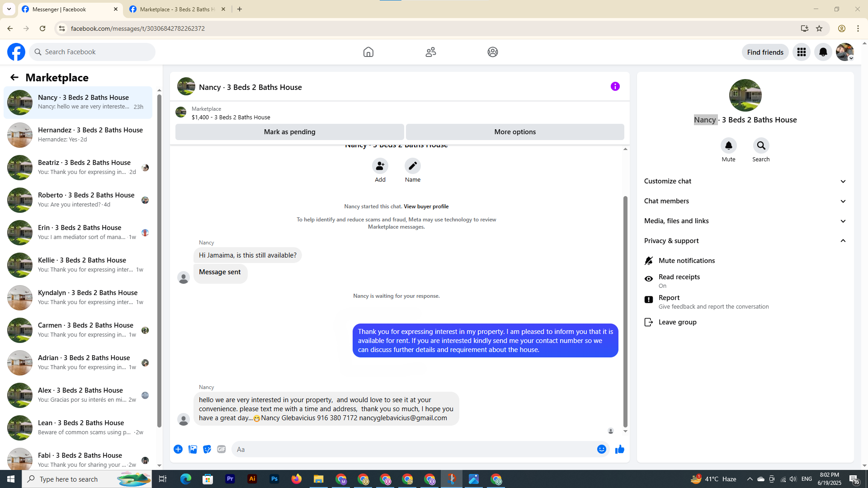Open Hernandez conversation
The image size is (868, 488).
tap(78, 135)
